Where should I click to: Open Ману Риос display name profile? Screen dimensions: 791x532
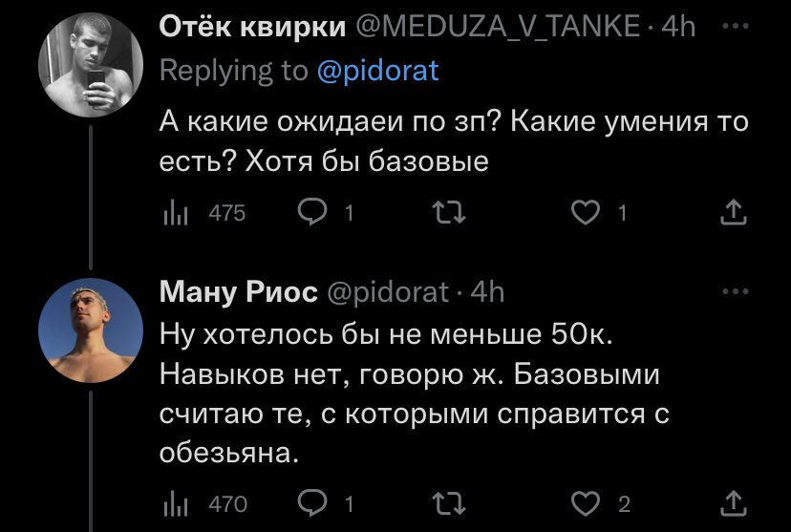click(x=239, y=291)
